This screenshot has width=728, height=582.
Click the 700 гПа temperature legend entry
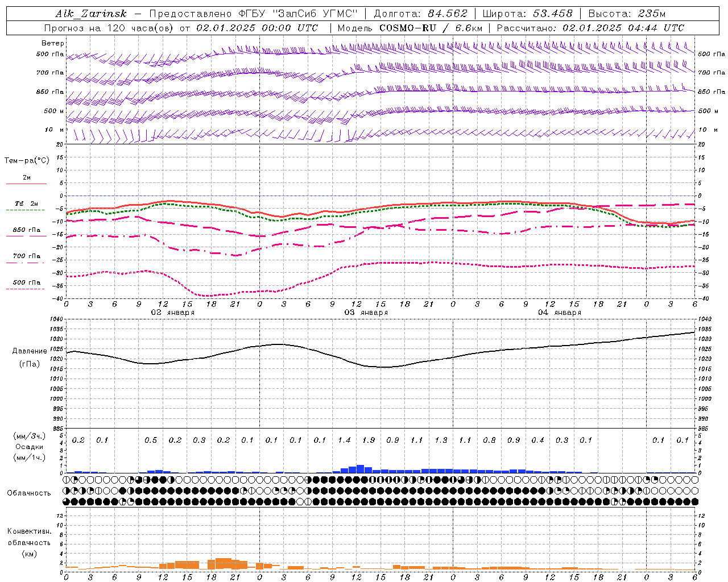[26, 256]
